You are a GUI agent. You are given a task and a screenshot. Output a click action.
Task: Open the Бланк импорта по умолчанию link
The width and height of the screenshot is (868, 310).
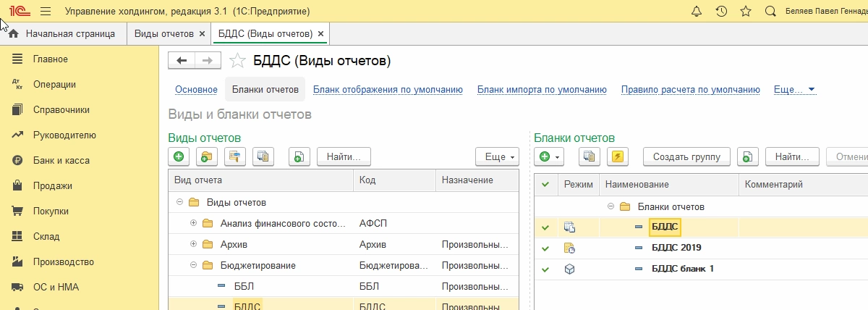pyautogui.click(x=542, y=90)
